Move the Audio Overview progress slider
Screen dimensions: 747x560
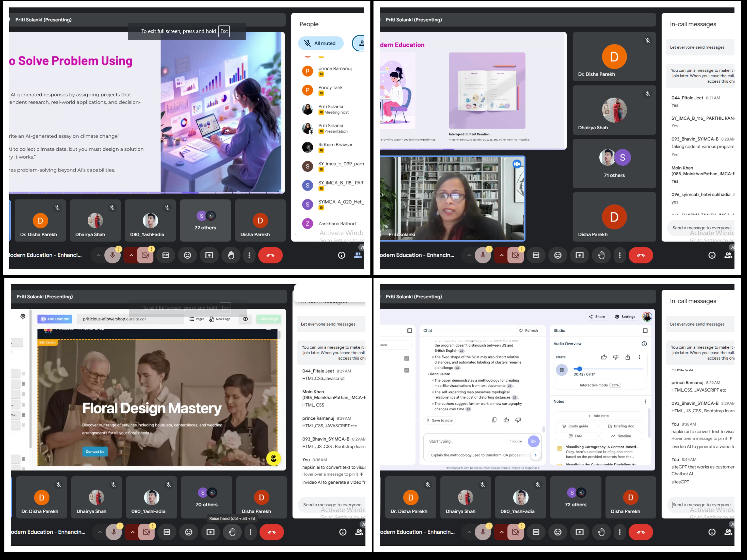(x=579, y=369)
